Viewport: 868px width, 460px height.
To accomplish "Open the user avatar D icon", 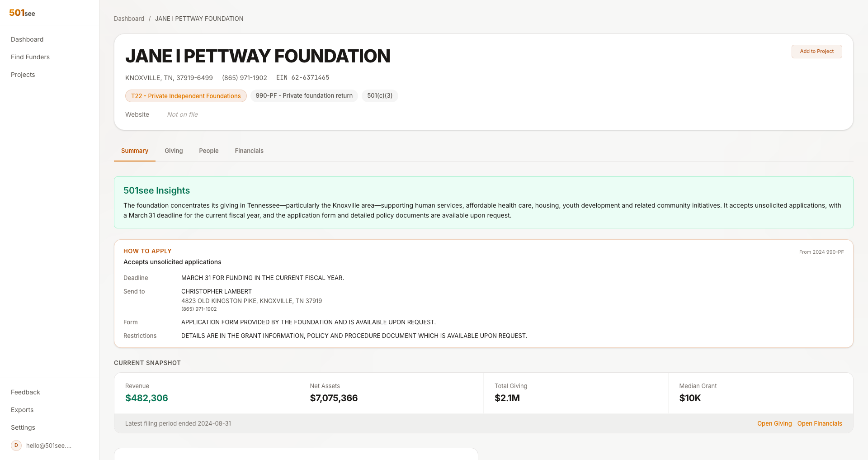I will 16,446.
